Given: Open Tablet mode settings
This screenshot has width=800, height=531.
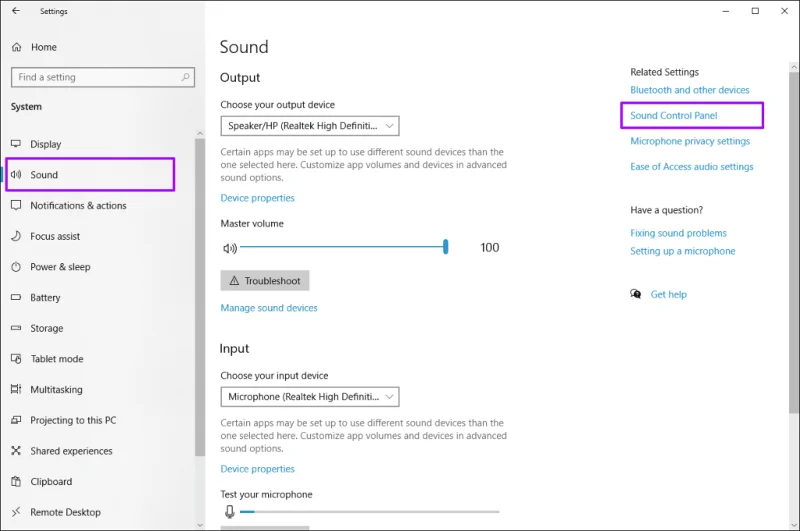Looking at the screenshot, I should point(57,359).
